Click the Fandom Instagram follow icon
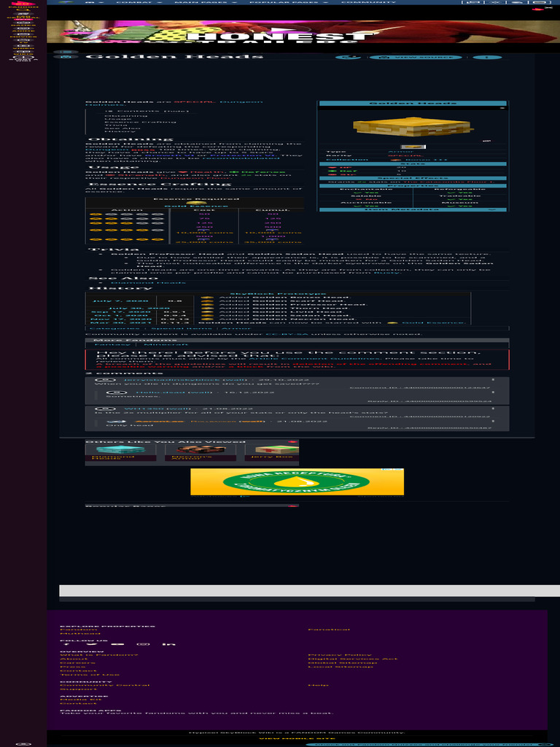The width and height of the screenshot is (560, 747). coord(144,644)
